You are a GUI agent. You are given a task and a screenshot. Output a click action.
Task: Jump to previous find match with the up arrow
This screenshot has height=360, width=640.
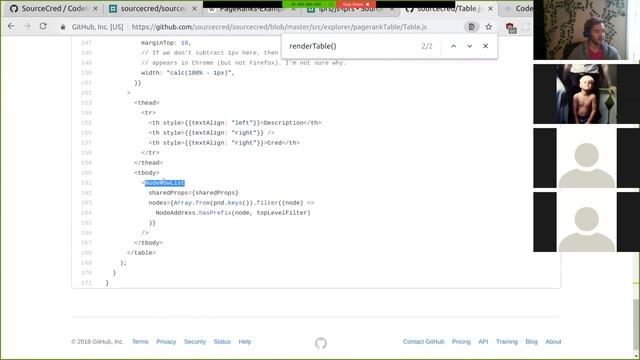coord(453,46)
